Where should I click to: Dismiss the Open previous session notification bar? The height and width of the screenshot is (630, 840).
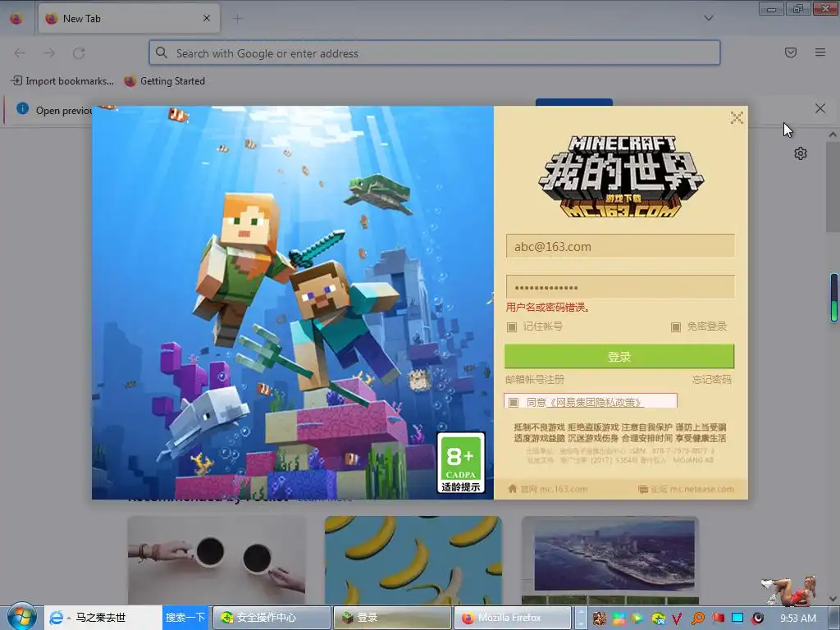[820, 109]
